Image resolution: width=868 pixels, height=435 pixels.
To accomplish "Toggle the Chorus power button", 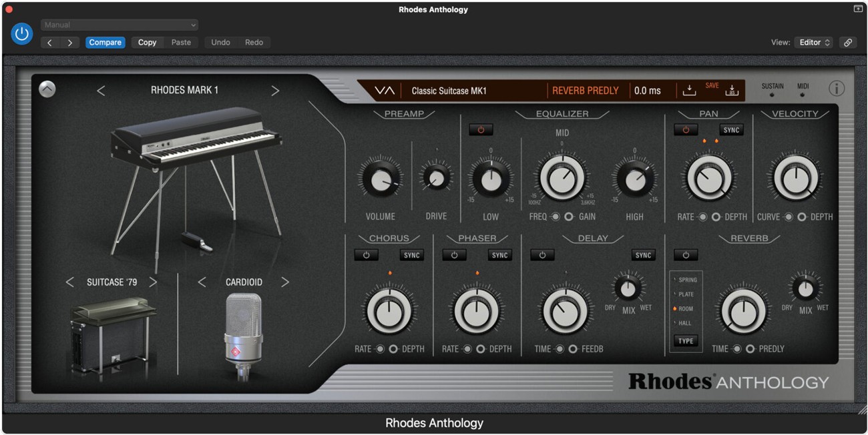I will (366, 255).
